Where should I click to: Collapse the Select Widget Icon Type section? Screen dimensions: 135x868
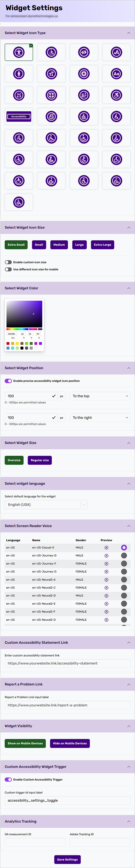(129, 33)
